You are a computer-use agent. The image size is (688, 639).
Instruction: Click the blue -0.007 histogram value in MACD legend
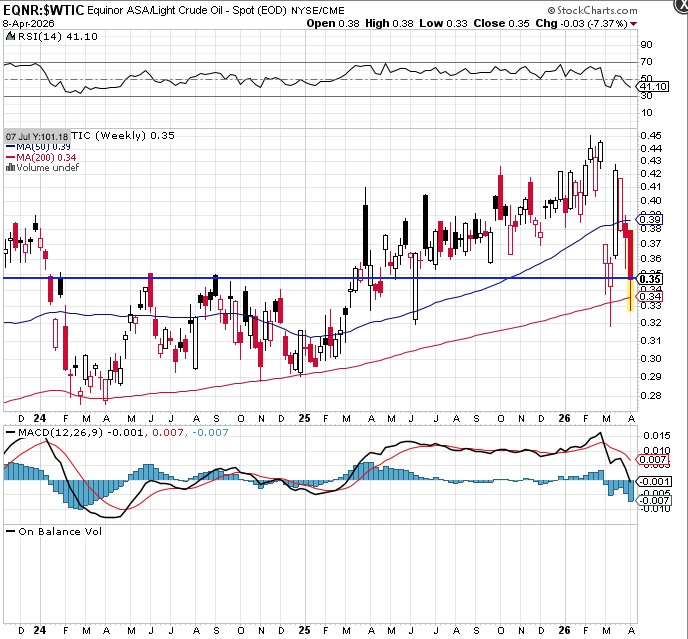[x=210, y=433]
